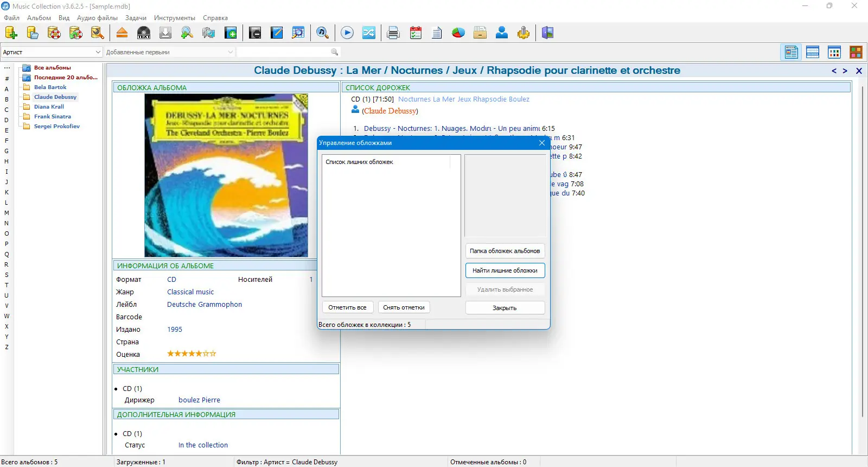Click the yellow file cabinet icon
The height and width of the screenshot is (467, 868).
click(x=480, y=33)
